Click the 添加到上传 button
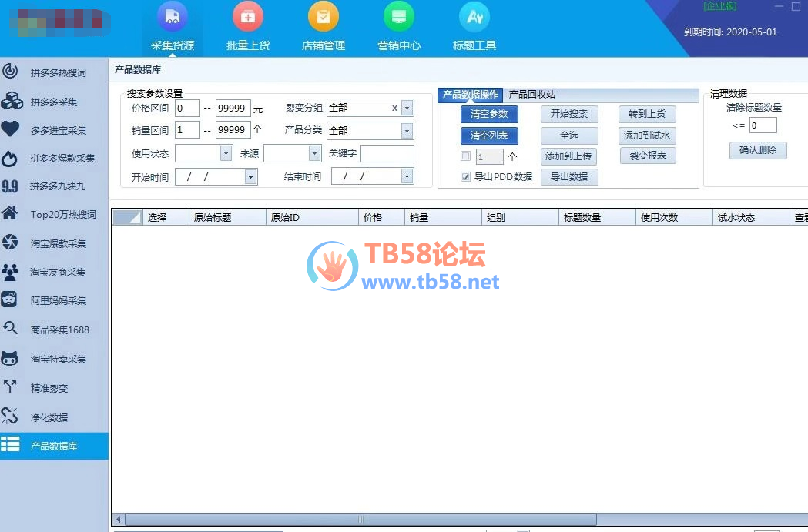The height and width of the screenshot is (532, 808). [x=568, y=156]
